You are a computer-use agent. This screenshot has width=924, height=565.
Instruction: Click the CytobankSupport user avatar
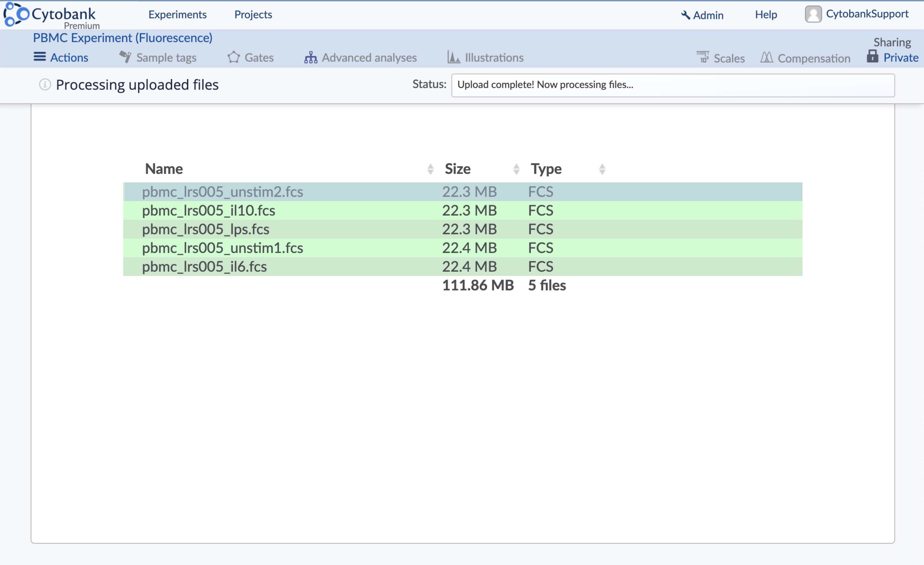813,14
